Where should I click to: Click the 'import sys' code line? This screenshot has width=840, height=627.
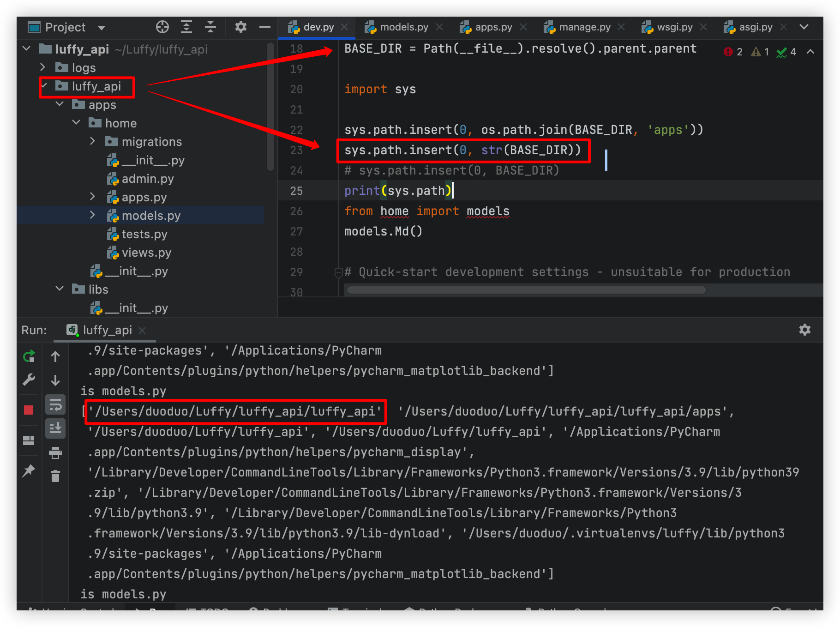point(380,89)
